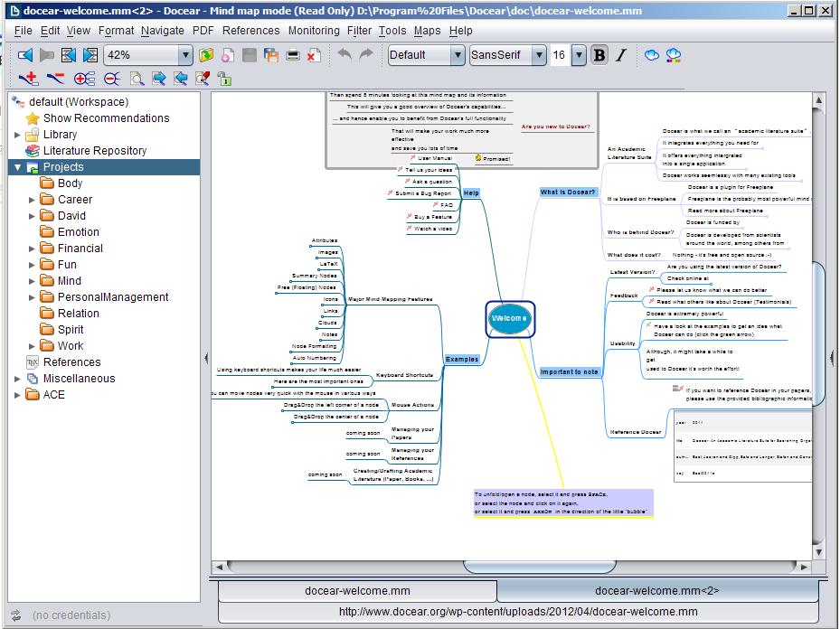Select the Welcome root node

[x=509, y=318]
